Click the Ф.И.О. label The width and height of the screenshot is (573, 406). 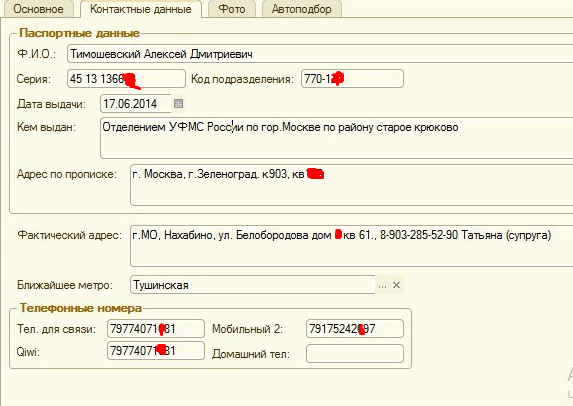point(37,54)
